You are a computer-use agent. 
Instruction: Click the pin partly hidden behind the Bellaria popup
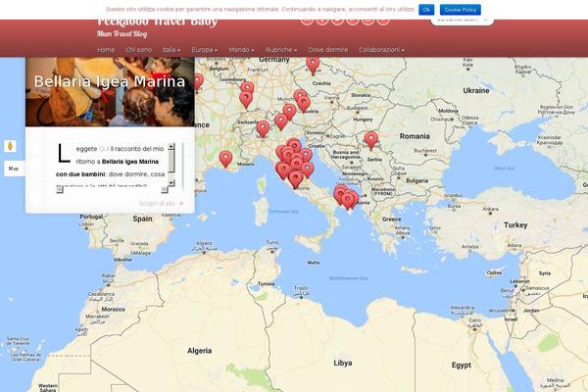pyautogui.click(x=199, y=81)
